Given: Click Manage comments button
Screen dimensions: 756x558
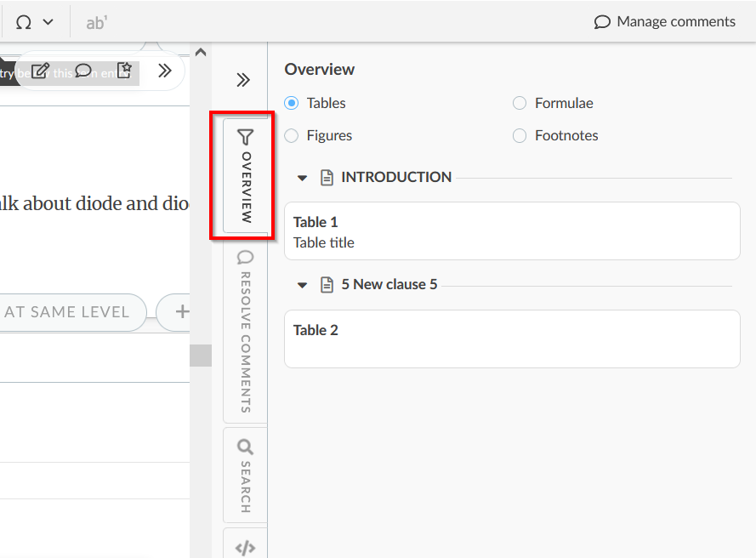Looking at the screenshot, I should pyautogui.click(x=664, y=22).
